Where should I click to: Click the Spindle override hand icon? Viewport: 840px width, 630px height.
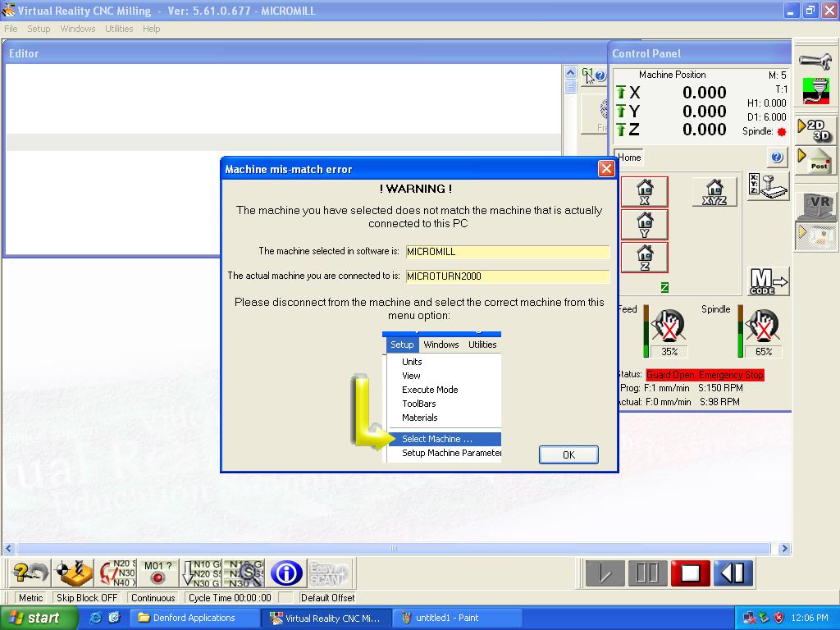(x=763, y=325)
